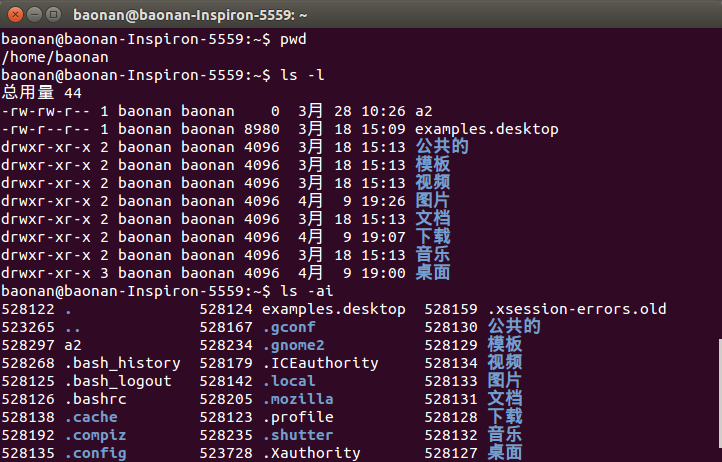Maximize the terminal window
Screen dimensions: 722x462
[54, 14]
